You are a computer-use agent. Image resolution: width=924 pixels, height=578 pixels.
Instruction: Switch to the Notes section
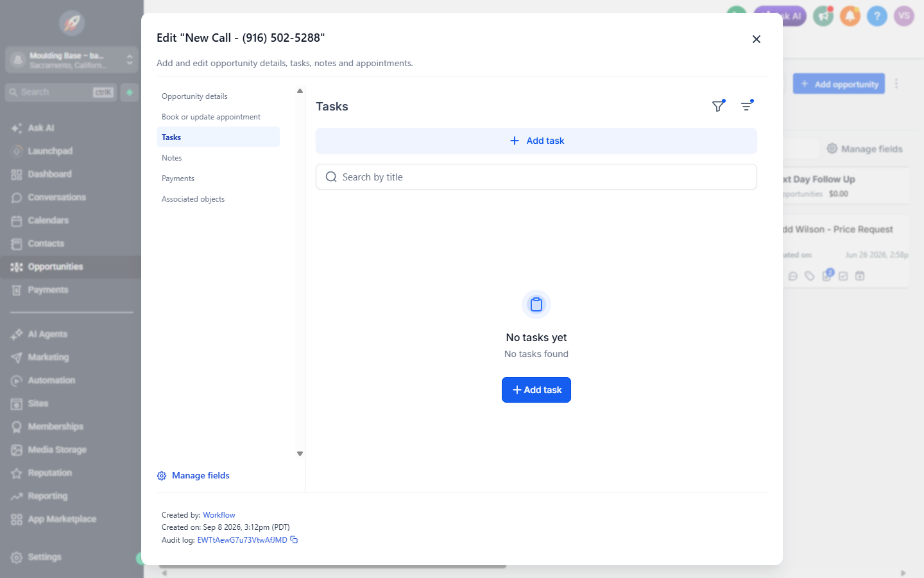pyautogui.click(x=218, y=158)
